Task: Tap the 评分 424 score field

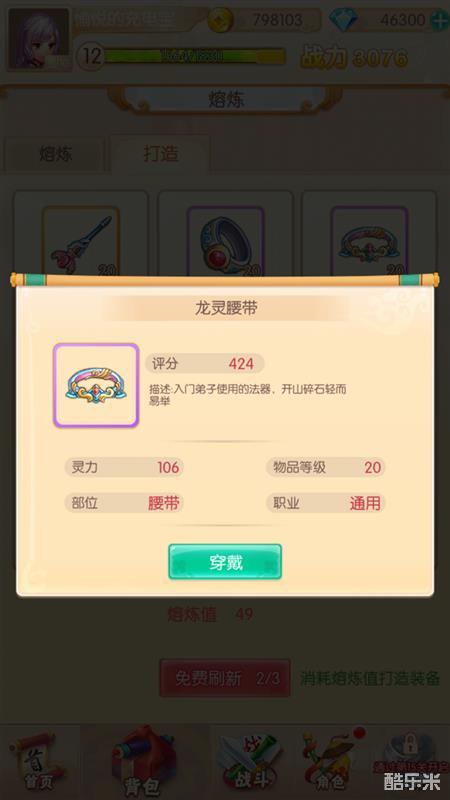Action: tap(205, 364)
